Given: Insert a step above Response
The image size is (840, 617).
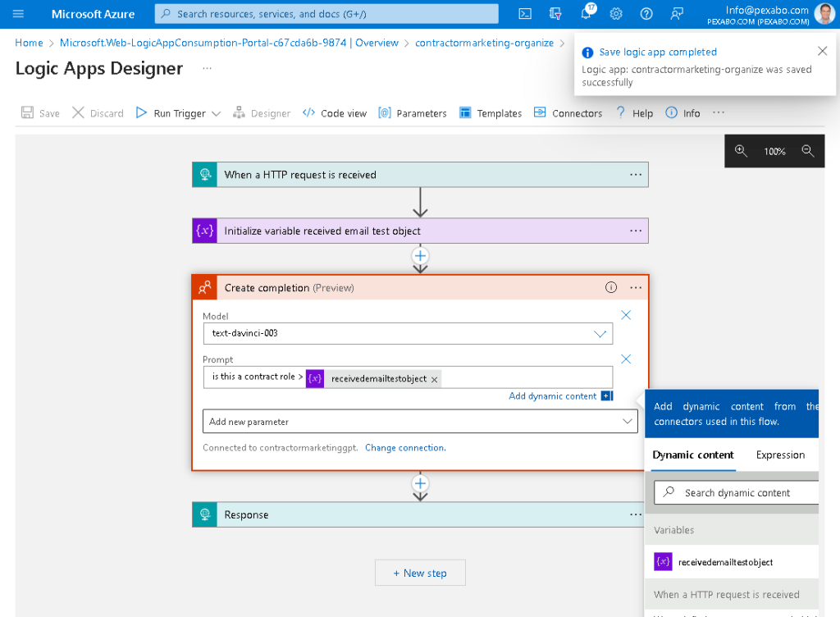Looking at the screenshot, I should [421, 483].
